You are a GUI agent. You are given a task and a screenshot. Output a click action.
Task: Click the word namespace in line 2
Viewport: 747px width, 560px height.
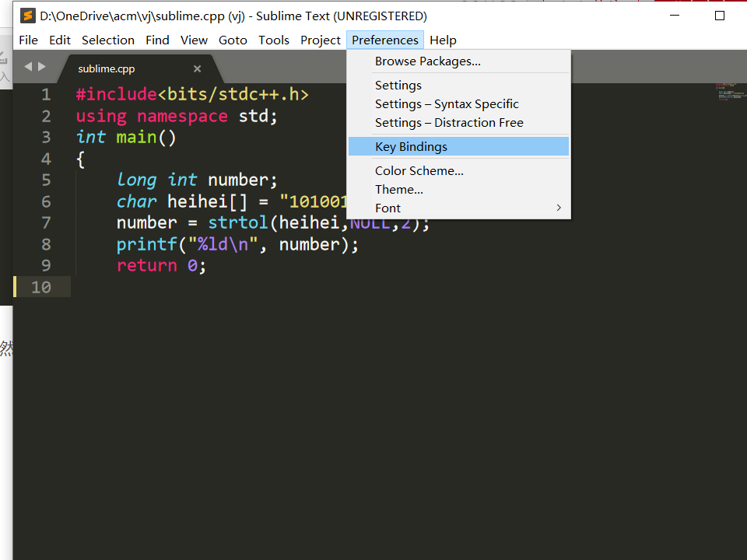click(x=182, y=116)
